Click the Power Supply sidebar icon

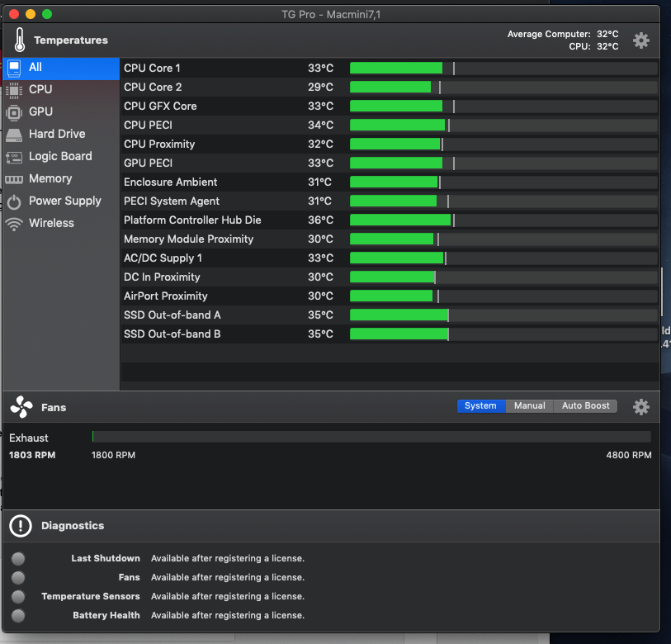(14, 202)
